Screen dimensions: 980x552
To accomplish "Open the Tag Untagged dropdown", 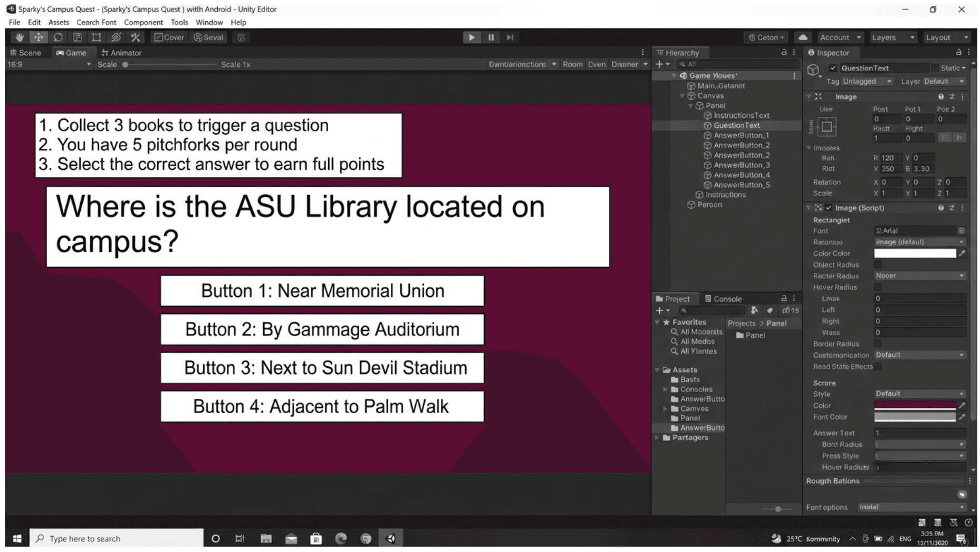I will coord(867,81).
